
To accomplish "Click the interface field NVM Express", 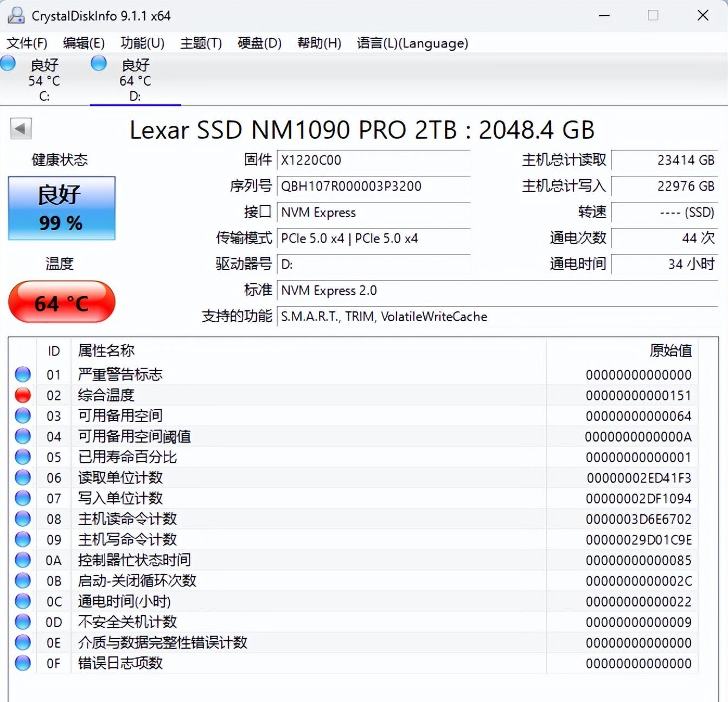I will tap(373, 213).
